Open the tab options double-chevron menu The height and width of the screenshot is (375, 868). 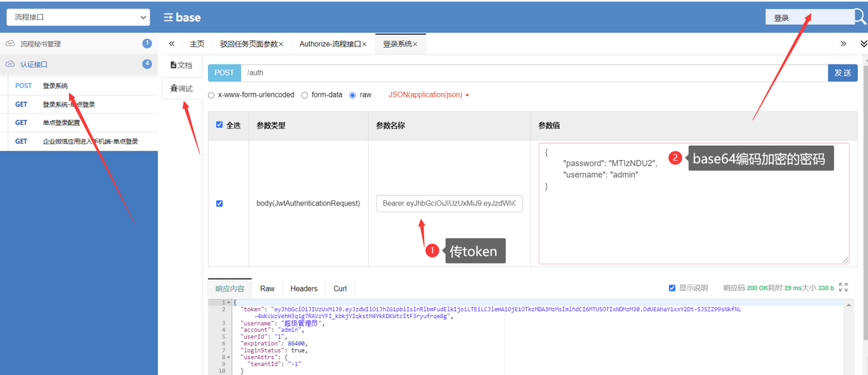(x=864, y=44)
